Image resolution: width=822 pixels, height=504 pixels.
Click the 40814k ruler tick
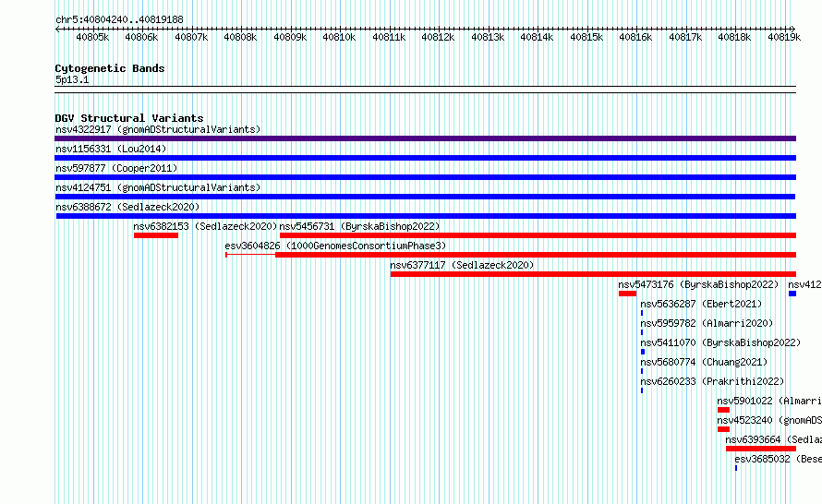click(537, 37)
